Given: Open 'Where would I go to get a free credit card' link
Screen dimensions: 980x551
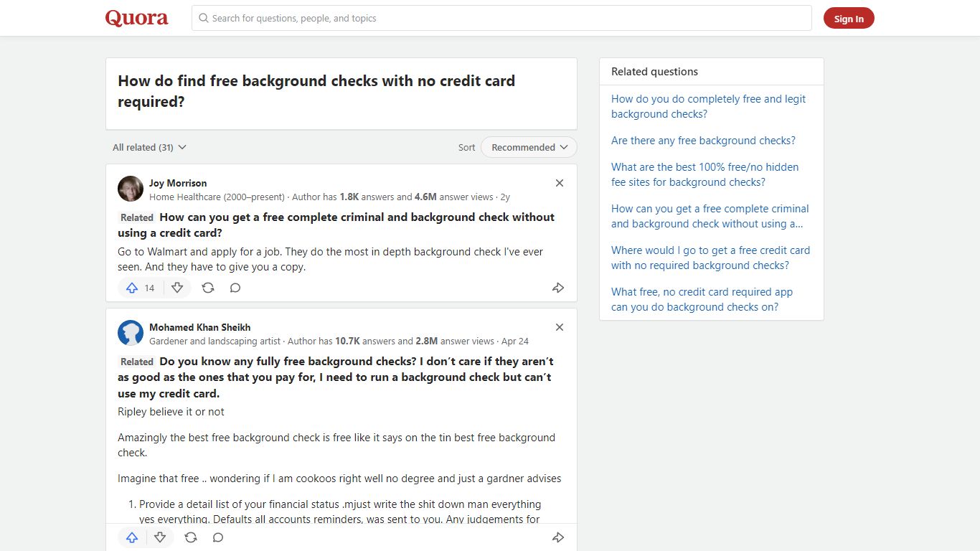Looking at the screenshot, I should (710, 258).
